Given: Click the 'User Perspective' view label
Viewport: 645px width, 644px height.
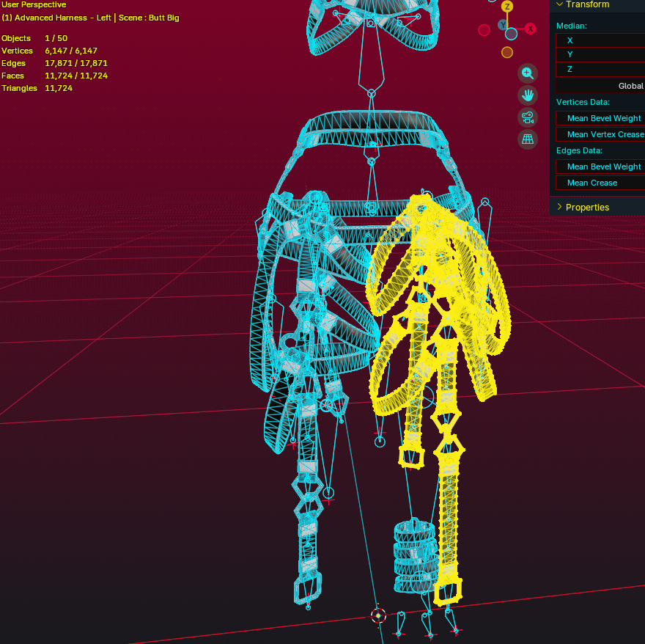Looking at the screenshot, I should point(34,4).
